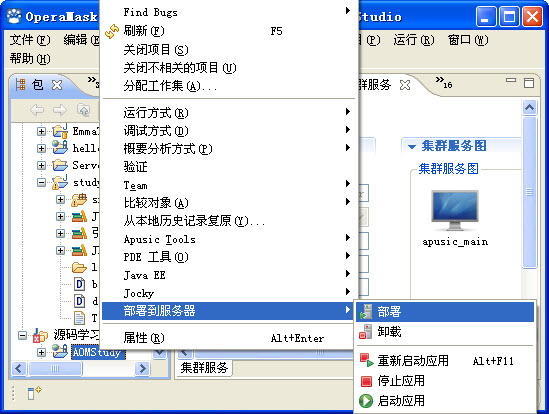
Task: Click the back arrow in package explorer toolbar
Action: tap(37, 110)
